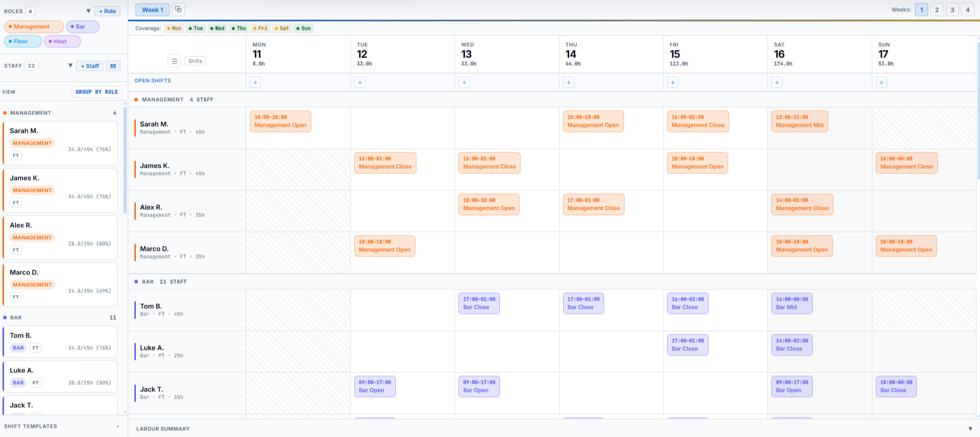Collapse the Staff section arrow
Image resolution: width=980 pixels, height=437 pixels.
pos(70,66)
